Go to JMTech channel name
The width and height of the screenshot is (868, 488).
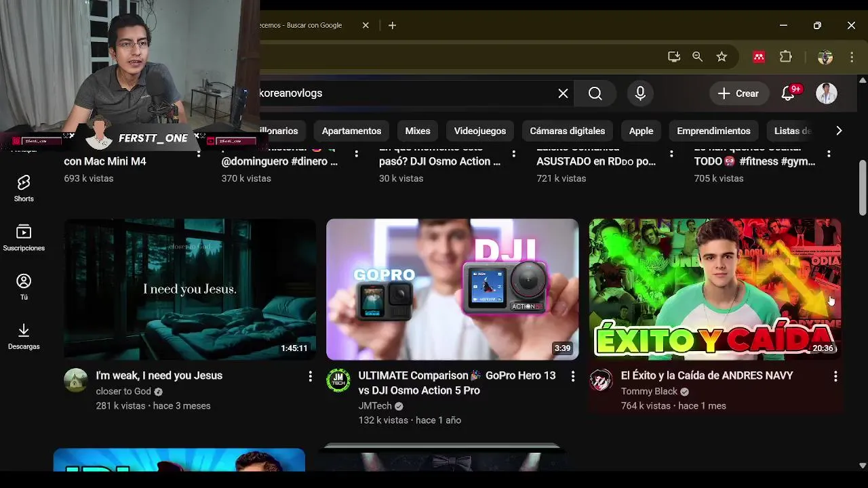(375, 406)
